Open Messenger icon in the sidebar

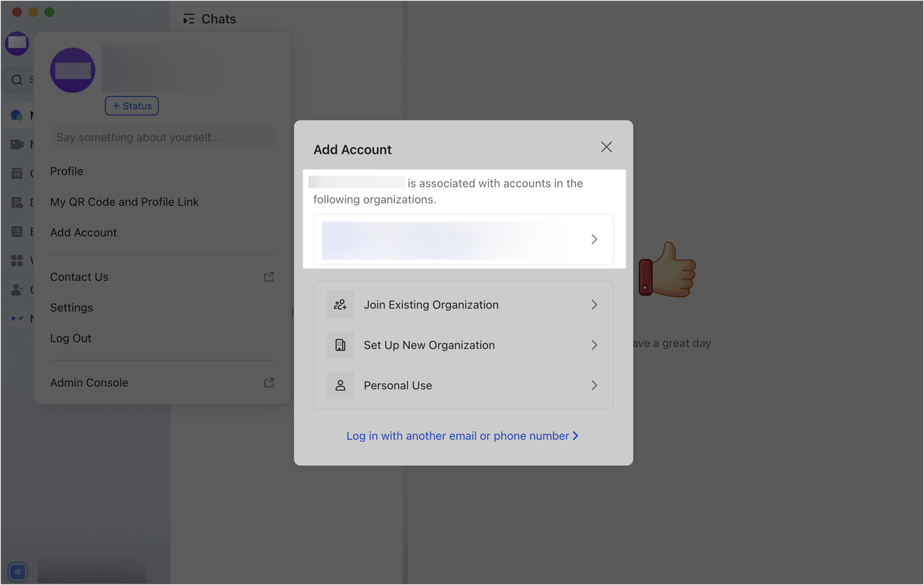click(x=17, y=115)
